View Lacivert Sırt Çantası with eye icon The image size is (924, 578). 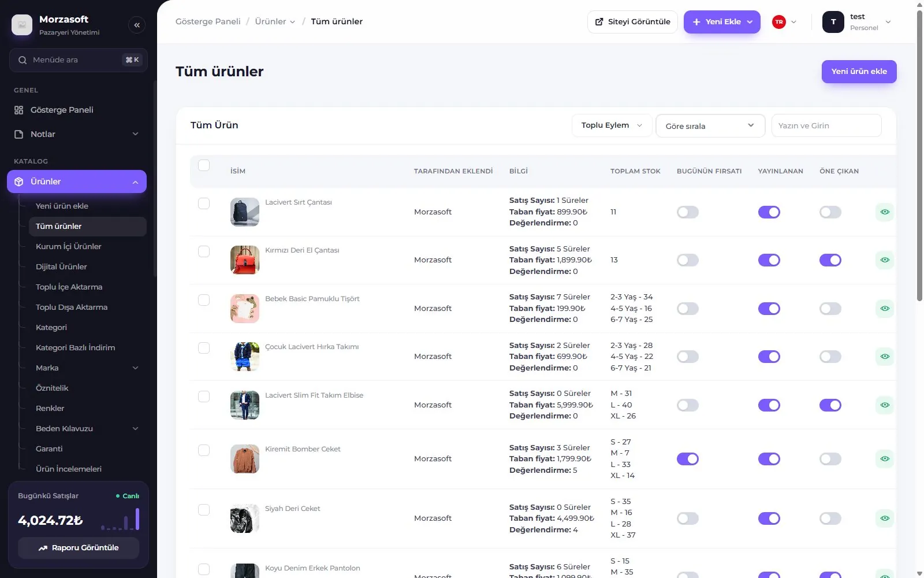(885, 212)
